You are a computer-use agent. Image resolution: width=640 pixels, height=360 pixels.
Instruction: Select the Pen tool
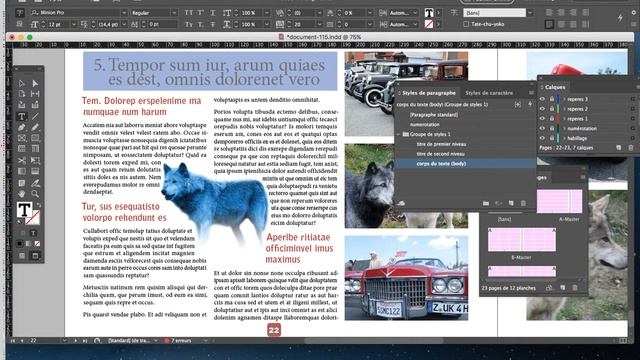(22, 127)
